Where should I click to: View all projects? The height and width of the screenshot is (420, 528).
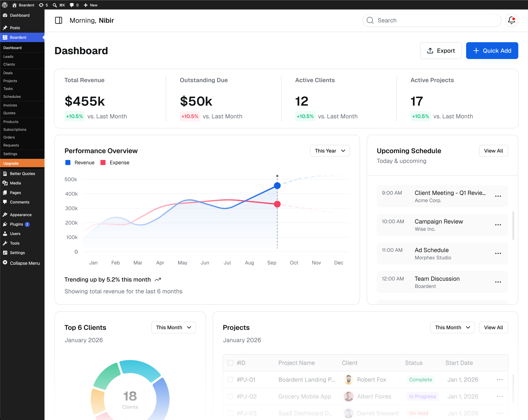click(493, 327)
